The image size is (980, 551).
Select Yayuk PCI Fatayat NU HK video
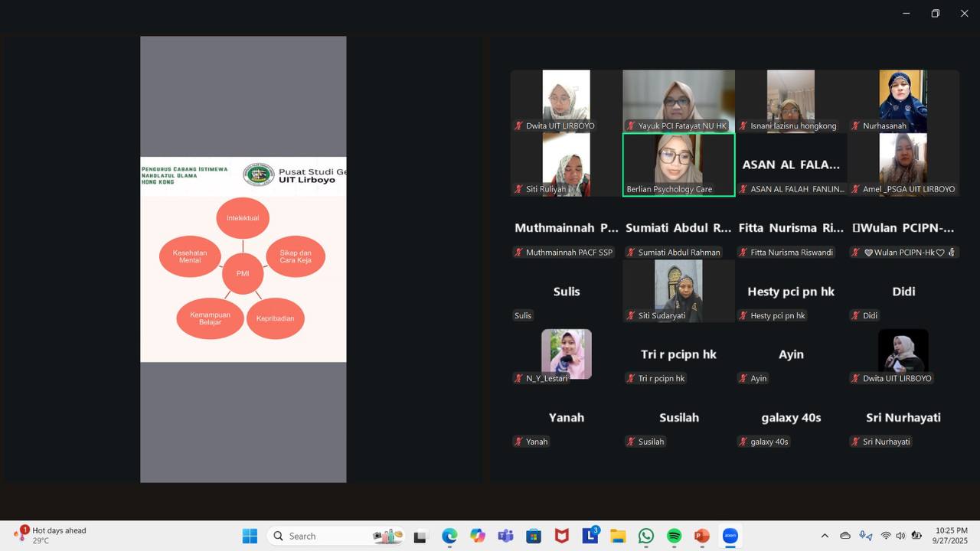pos(678,101)
